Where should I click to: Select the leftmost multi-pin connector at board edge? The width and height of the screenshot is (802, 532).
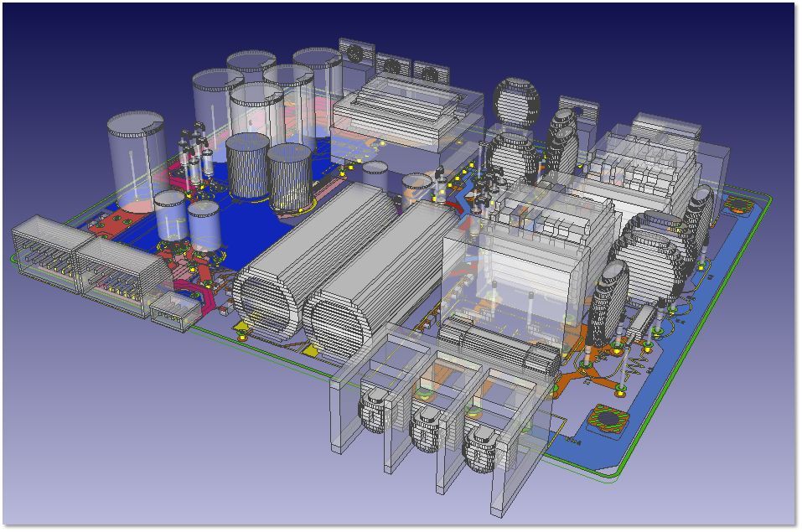(x=44, y=245)
